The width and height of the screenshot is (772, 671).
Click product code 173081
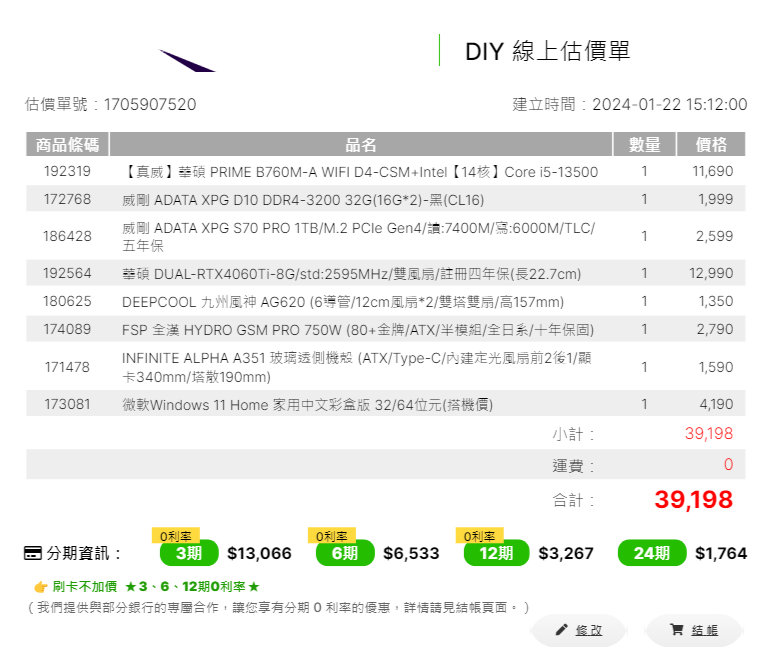pyautogui.click(x=67, y=404)
